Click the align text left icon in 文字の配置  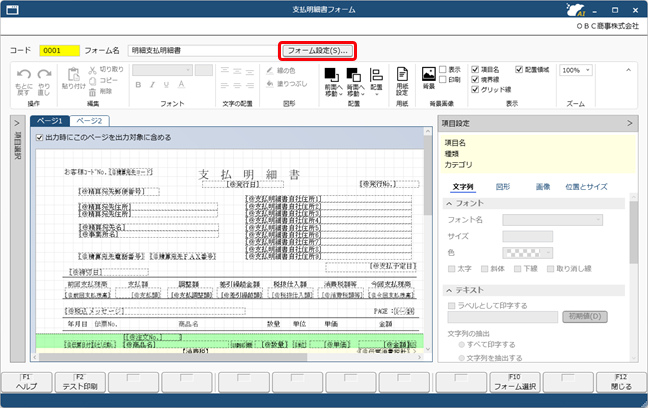(224, 86)
